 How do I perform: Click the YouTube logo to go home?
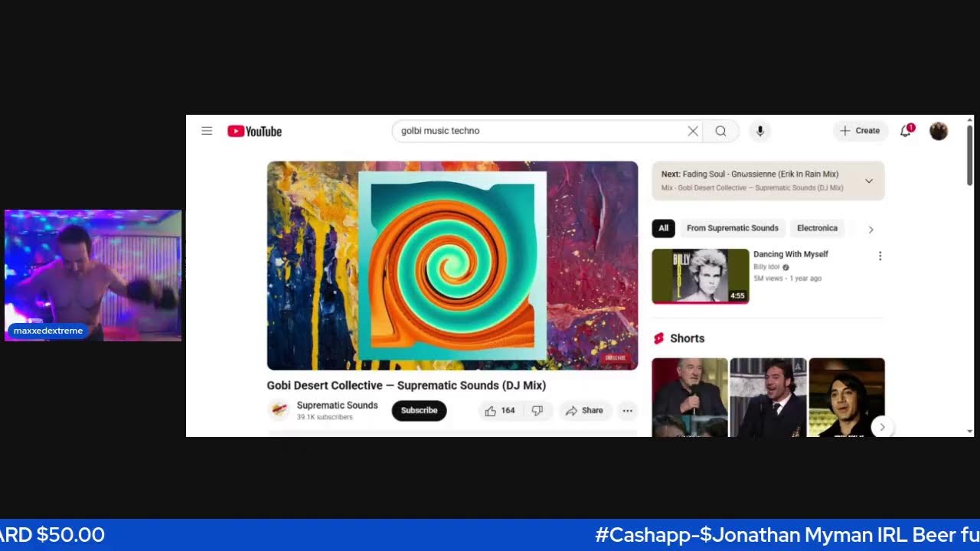(x=254, y=132)
